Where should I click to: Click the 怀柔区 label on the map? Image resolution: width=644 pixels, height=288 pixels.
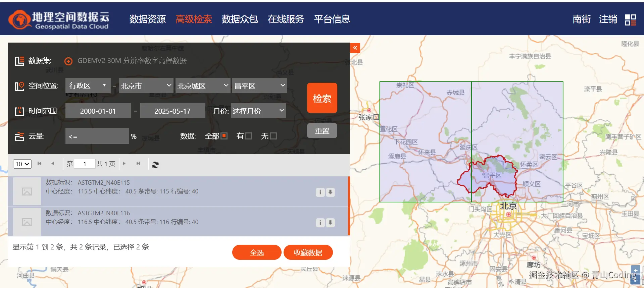point(529,164)
